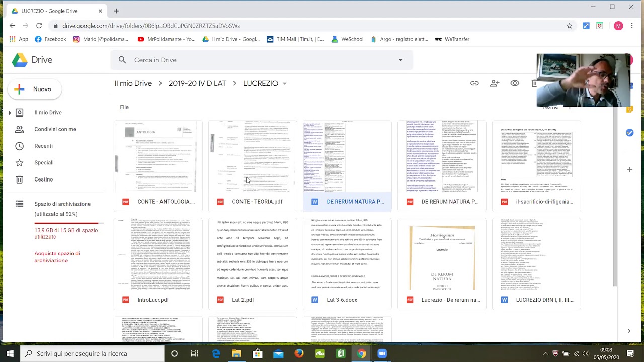Open Argo - registro elettronico bookmark
Screen dimensions: 644x362
pos(399,39)
